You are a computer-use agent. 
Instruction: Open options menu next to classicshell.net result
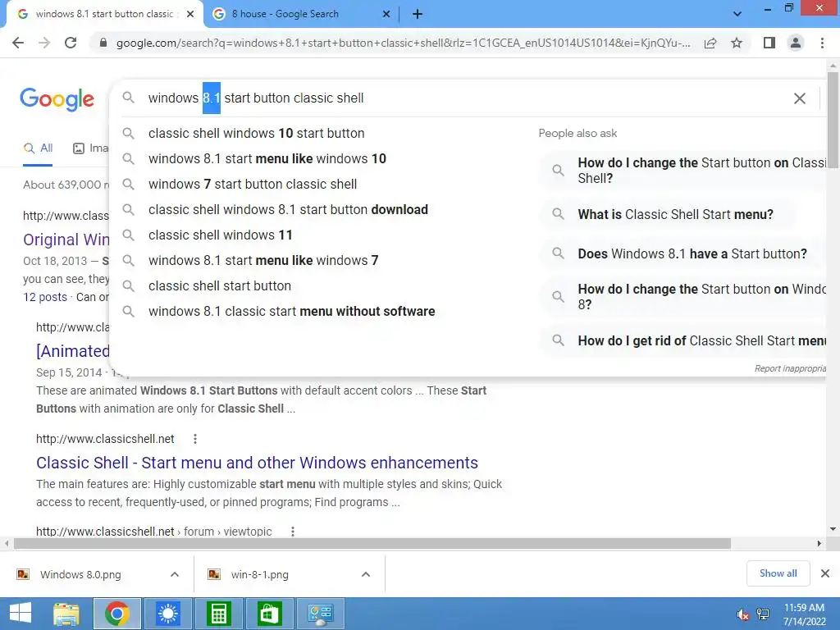tap(195, 440)
